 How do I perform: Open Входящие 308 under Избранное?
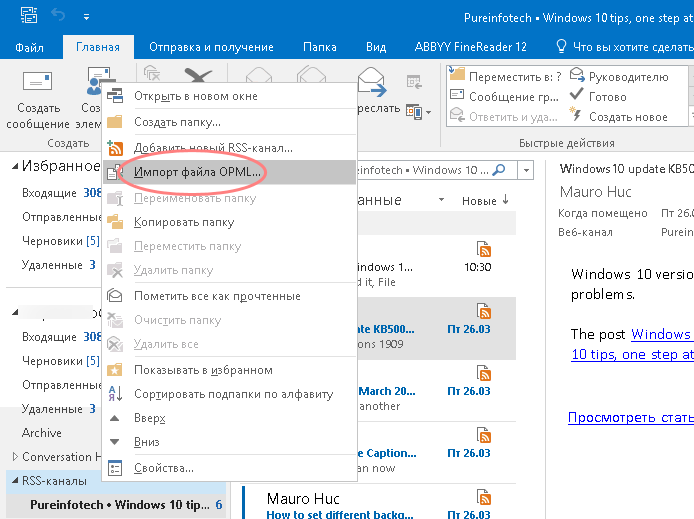tap(62, 193)
